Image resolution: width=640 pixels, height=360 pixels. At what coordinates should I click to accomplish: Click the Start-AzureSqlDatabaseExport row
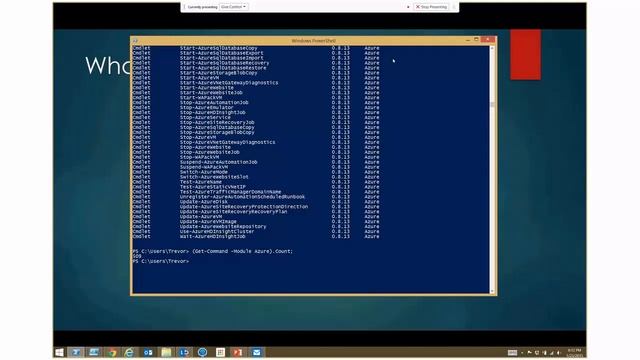(256, 53)
